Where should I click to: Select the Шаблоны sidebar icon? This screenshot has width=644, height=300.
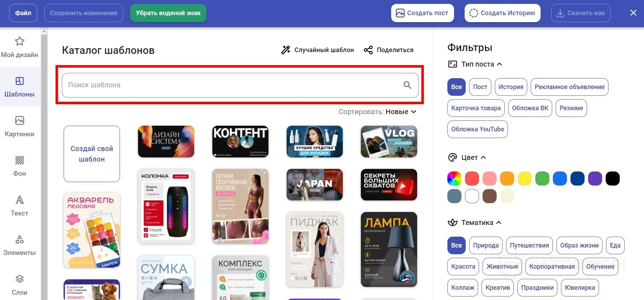20,81
